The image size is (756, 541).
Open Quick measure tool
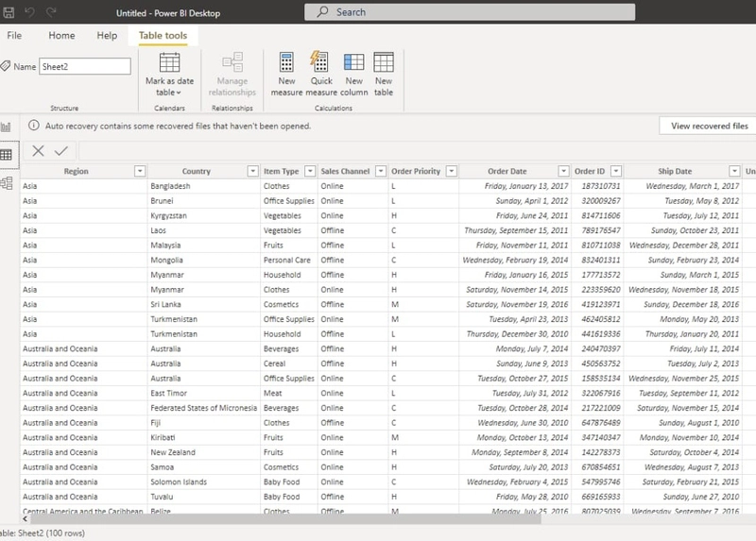point(321,75)
